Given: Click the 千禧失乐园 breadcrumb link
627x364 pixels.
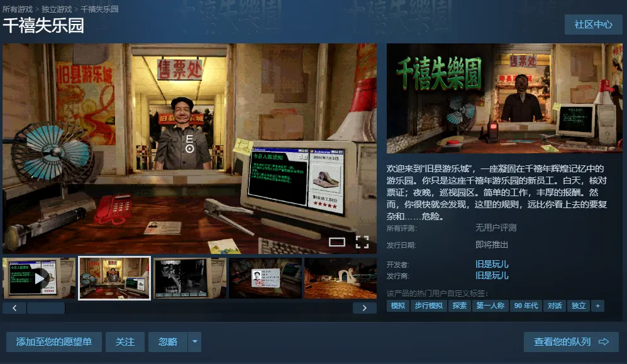Looking at the screenshot, I should pyautogui.click(x=99, y=9).
